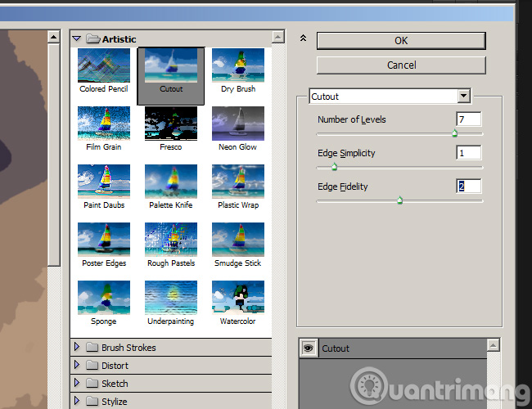Pick the Fresco filter thumbnail
Viewport: 532px width, 409px height.
coord(171,124)
